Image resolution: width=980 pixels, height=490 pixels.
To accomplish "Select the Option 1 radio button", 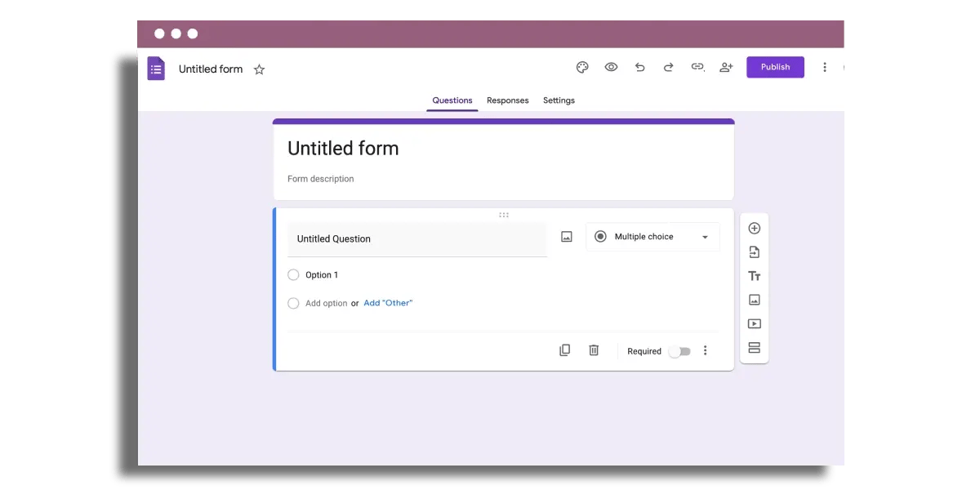I will click(293, 274).
